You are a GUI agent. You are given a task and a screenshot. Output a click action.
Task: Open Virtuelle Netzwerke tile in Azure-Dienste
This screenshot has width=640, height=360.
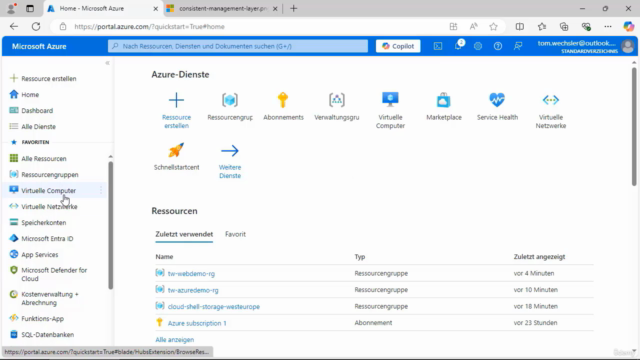click(x=551, y=110)
